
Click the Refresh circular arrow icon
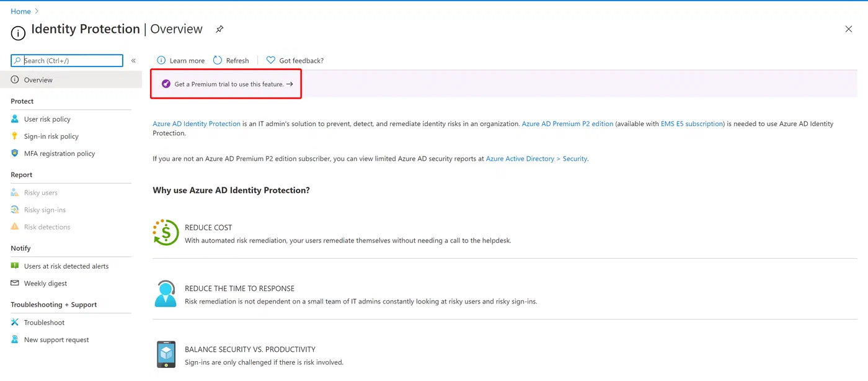click(218, 60)
